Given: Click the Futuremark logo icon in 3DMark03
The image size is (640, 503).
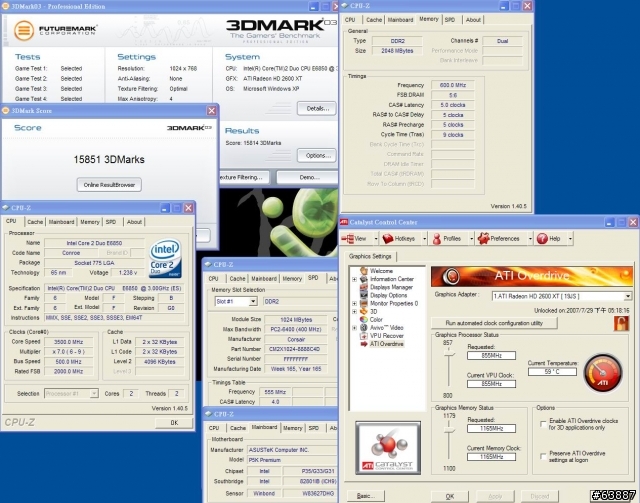Looking at the screenshot, I should tap(24, 30).
